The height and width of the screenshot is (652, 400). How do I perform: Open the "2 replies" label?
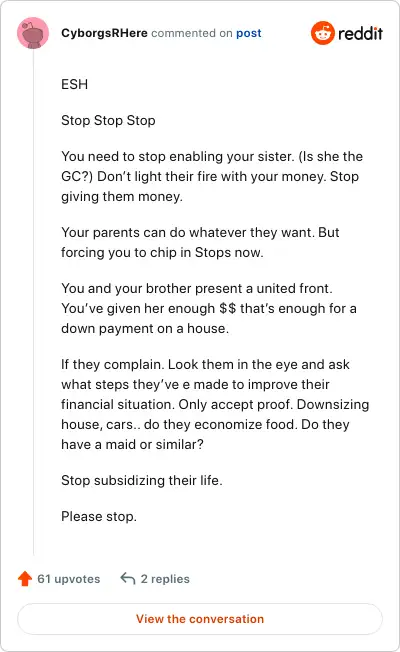tap(165, 579)
